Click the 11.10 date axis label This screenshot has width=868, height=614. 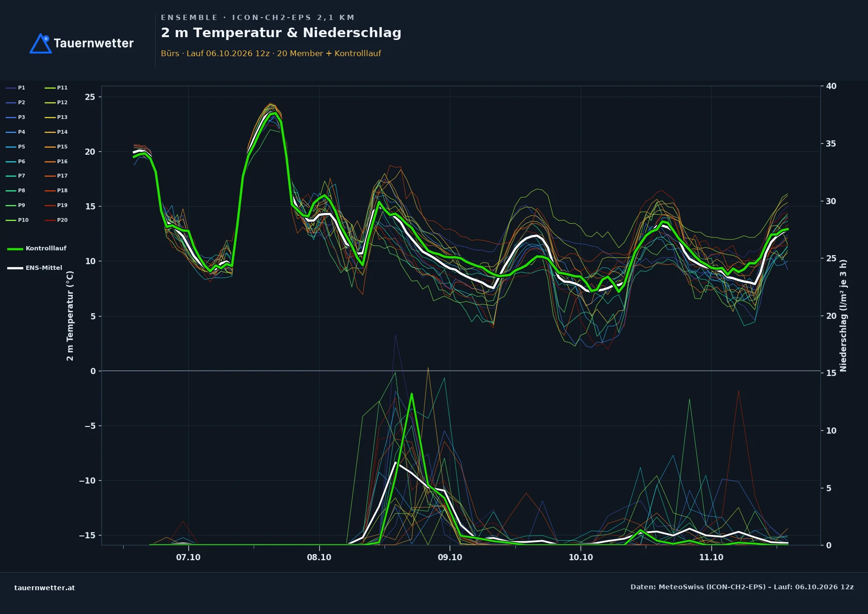pos(711,557)
